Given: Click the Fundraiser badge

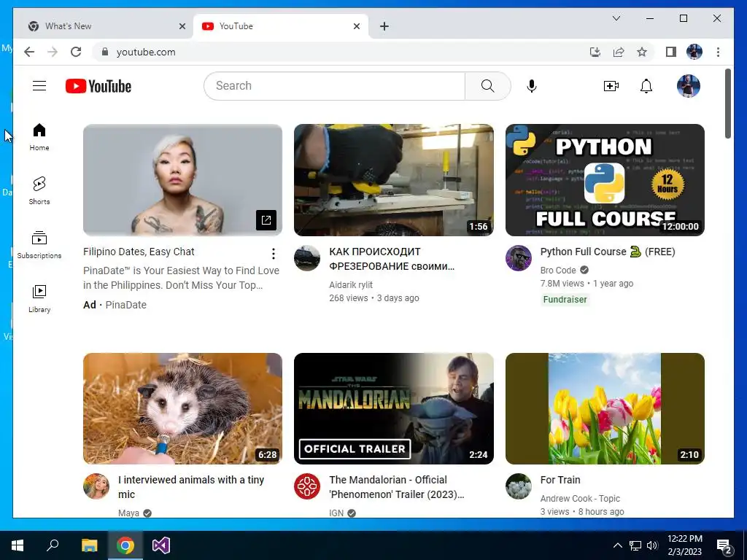Looking at the screenshot, I should 565,300.
